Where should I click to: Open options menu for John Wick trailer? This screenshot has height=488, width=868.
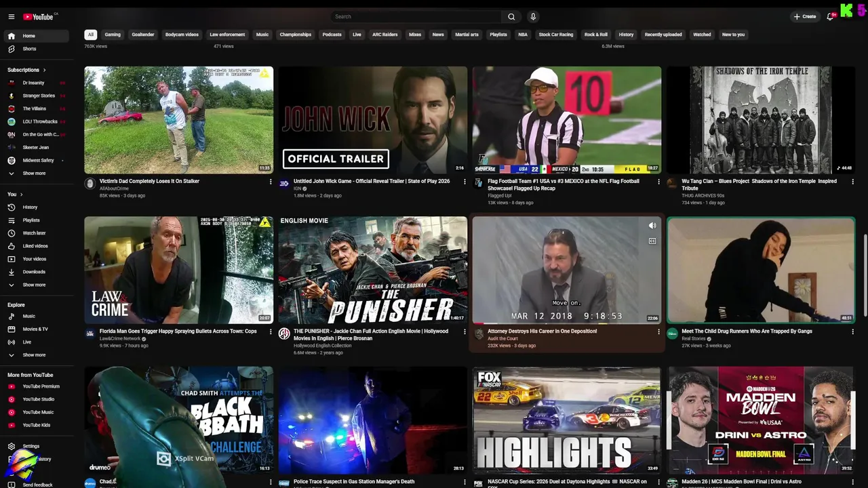465,182
